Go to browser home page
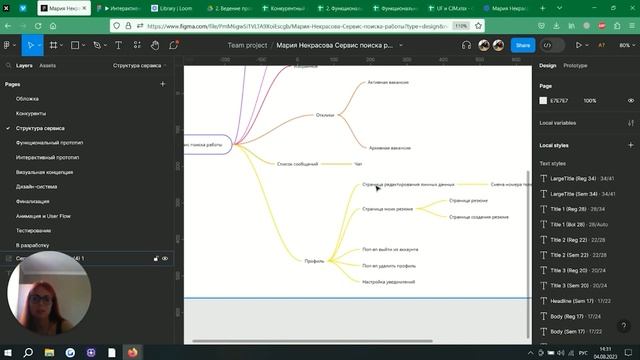The height and width of the screenshot is (360, 640). tap(53, 26)
